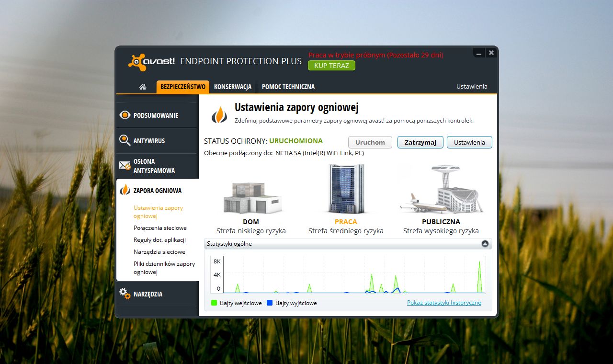Click the ENDPOINT PROTECTION PLUS title
This screenshot has width=613, height=364.
(x=241, y=61)
